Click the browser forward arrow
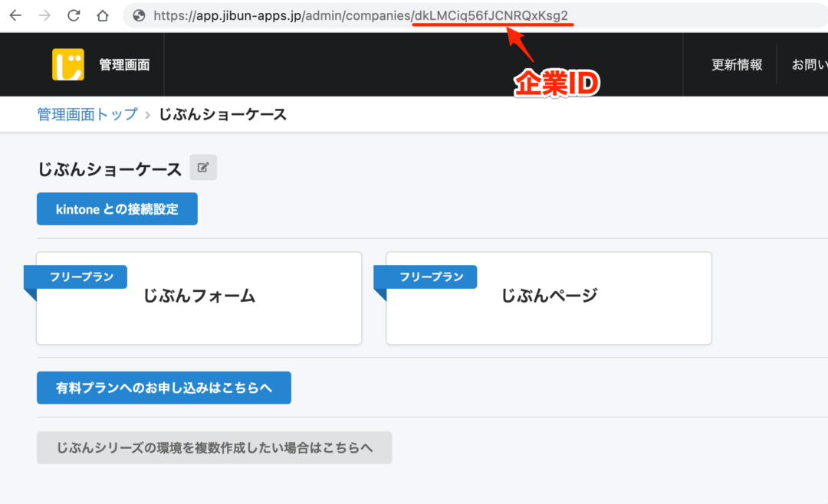Image resolution: width=828 pixels, height=504 pixels. point(44,15)
